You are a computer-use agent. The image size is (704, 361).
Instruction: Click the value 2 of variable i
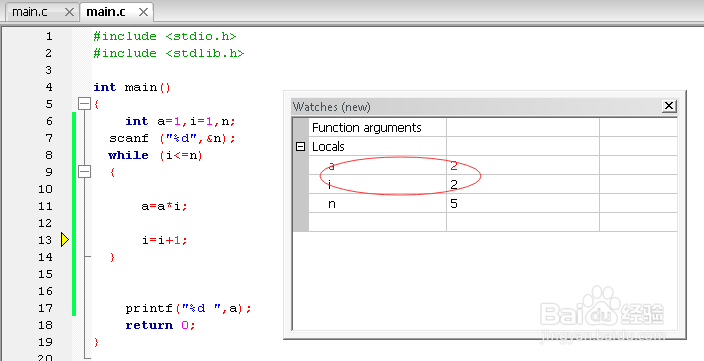point(454,184)
